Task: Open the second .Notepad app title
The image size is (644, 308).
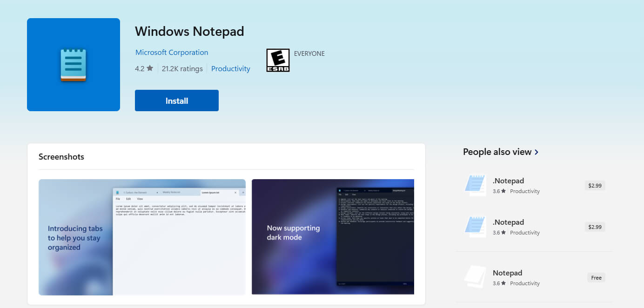Action: point(508,222)
